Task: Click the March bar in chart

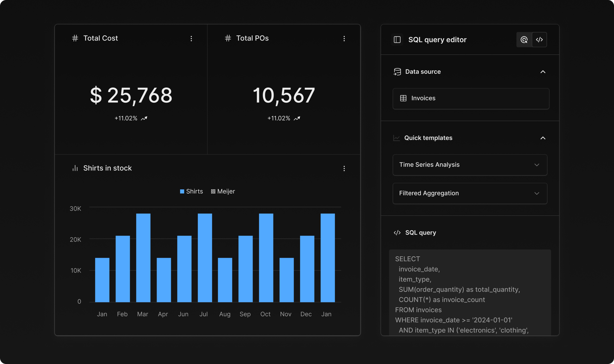Action: [143, 258]
